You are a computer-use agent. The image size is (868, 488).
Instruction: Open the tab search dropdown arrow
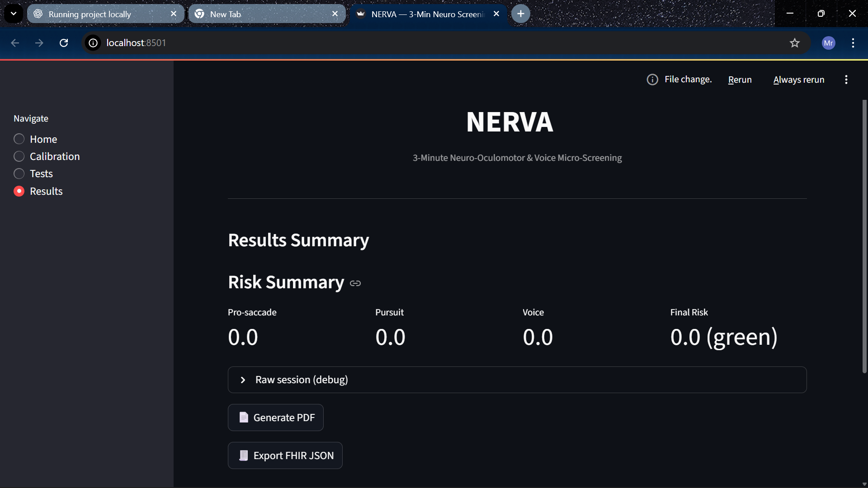pyautogui.click(x=14, y=14)
